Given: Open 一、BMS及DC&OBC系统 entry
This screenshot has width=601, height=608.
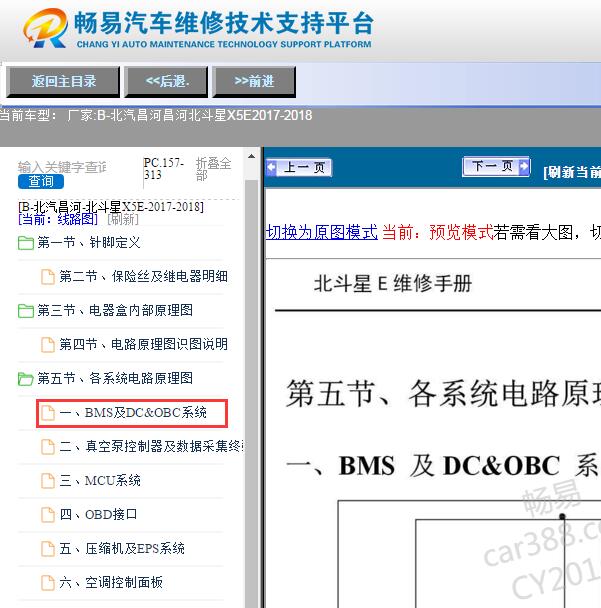Looking at the screenshot, I should [x=133, y=413].
